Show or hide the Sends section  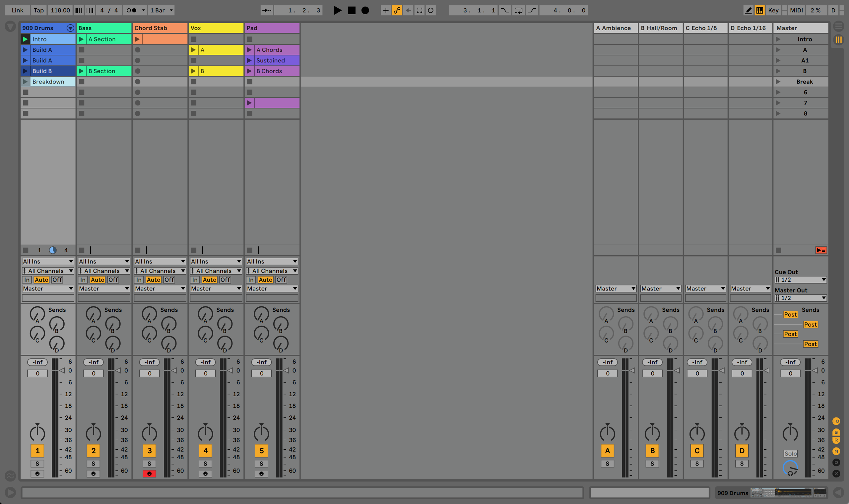tap(836, 432)
